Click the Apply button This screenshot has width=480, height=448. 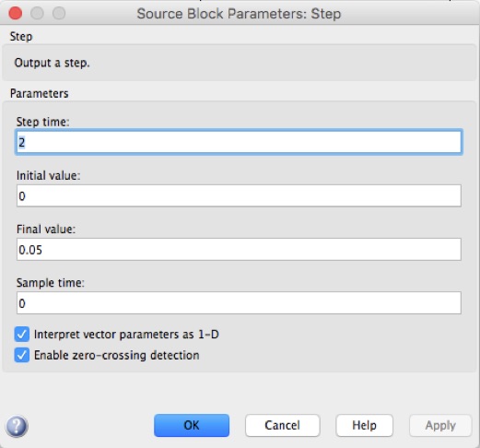click(440, 425)
